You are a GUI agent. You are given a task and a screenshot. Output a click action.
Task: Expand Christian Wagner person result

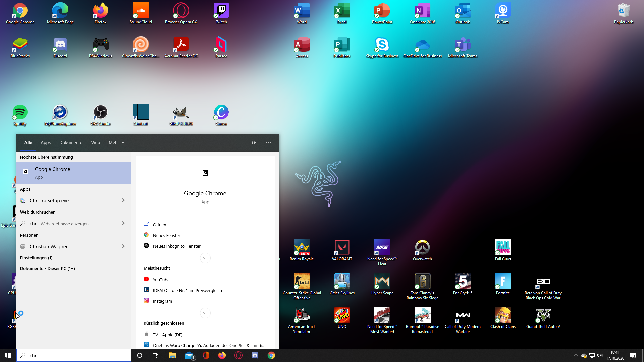pos(123,246)
